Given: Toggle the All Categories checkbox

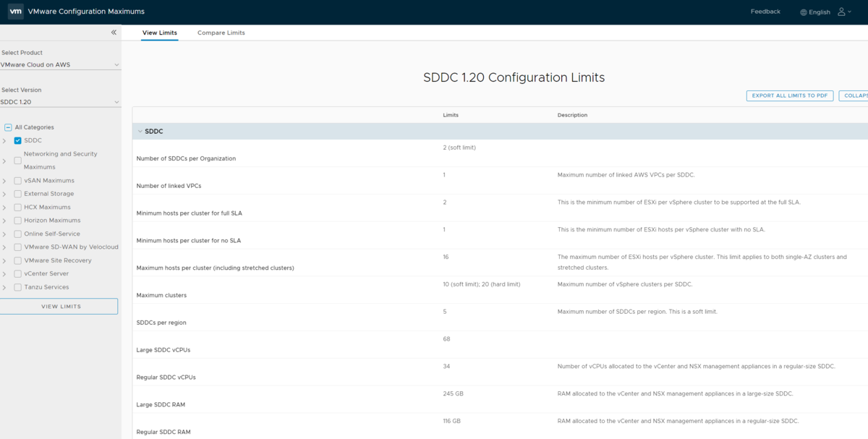Looking at the screenshot, I should [8, 127].
